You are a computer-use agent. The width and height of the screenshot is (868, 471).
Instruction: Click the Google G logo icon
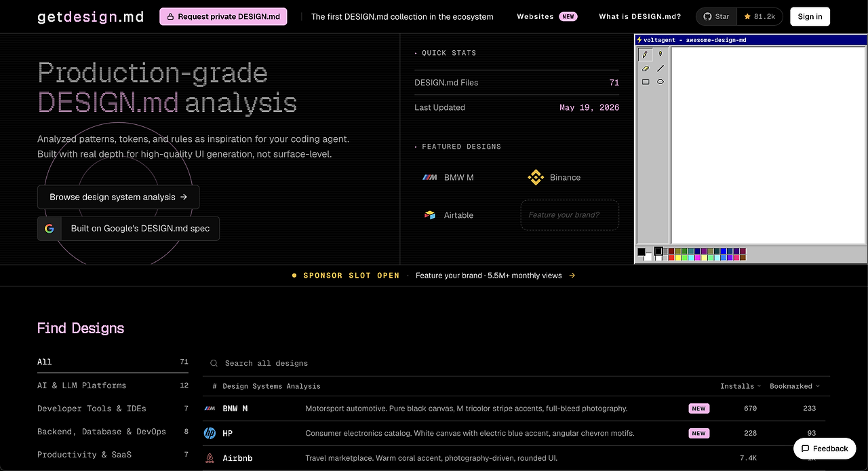point(50,229)
